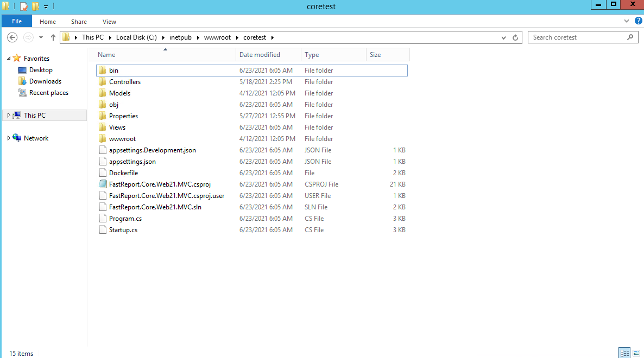Click the Desktop icon in Favorites

(x=22, y=70)
